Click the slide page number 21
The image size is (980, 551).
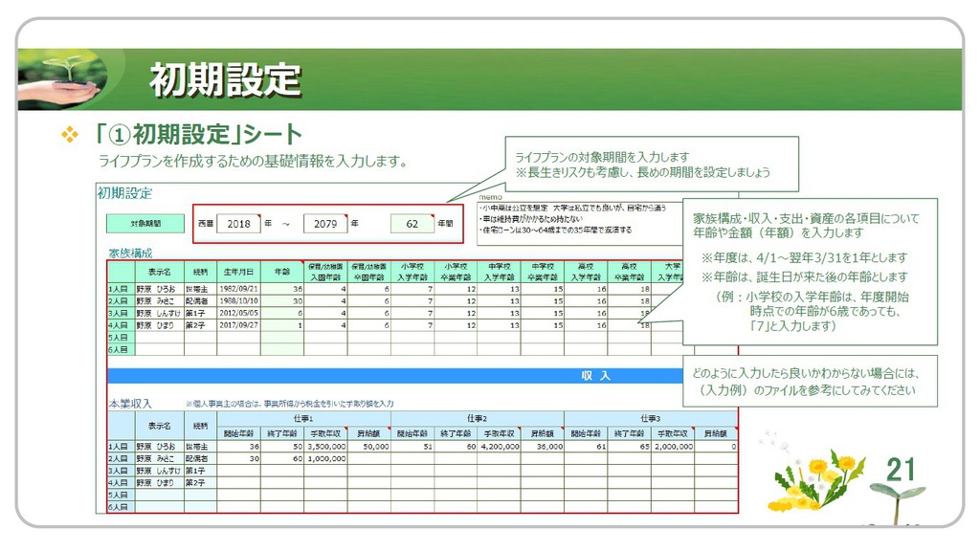pos(901,470)
